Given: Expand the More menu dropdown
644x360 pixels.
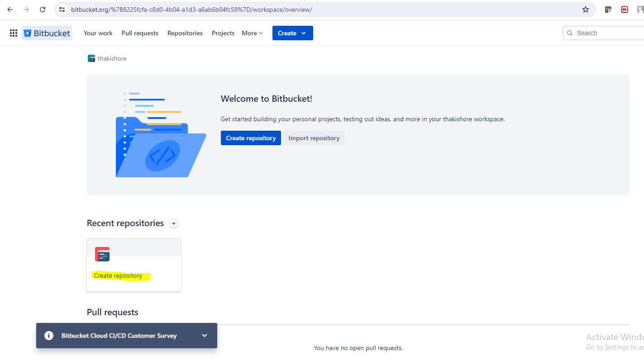Looking at the screenshot, I should click(x=252, y=33).
